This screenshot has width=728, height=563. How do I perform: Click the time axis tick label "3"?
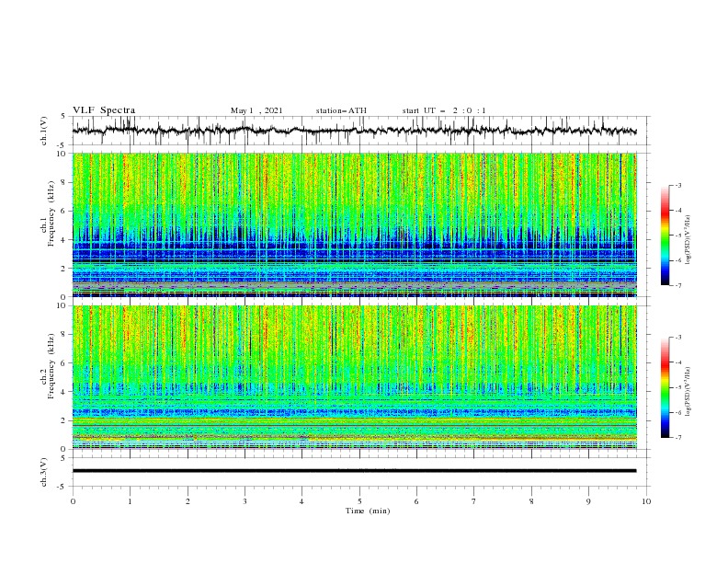(245, 501)
